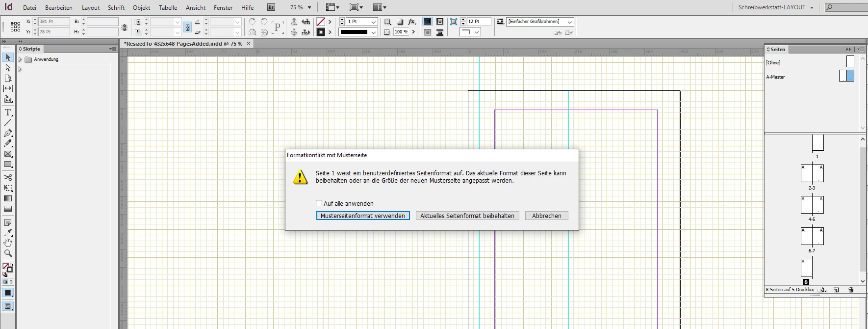Viewport: 868px width, 329px height.
Task: Select the Rectangle tool
Action: coord(8,164)
